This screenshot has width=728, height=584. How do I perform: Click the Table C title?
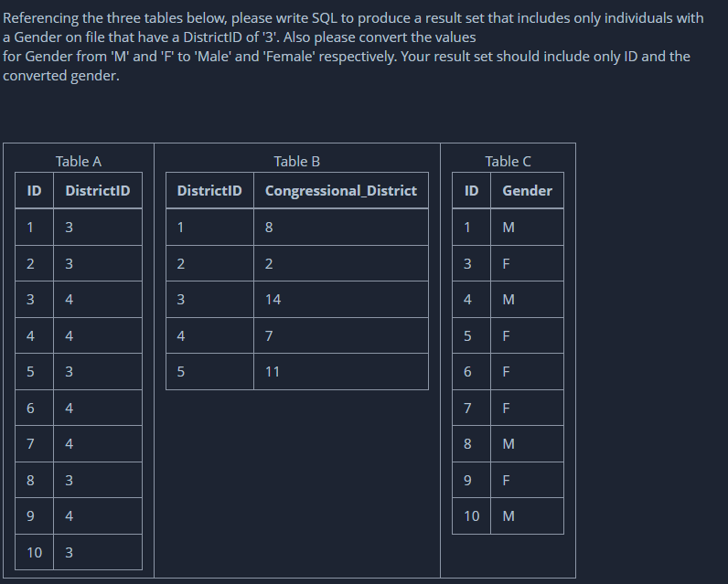click(508, 162)
